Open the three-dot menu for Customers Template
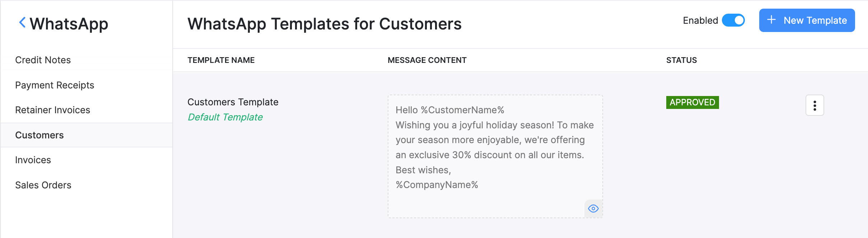Viewport: 868px width, 238px height. tap(815, 105)
